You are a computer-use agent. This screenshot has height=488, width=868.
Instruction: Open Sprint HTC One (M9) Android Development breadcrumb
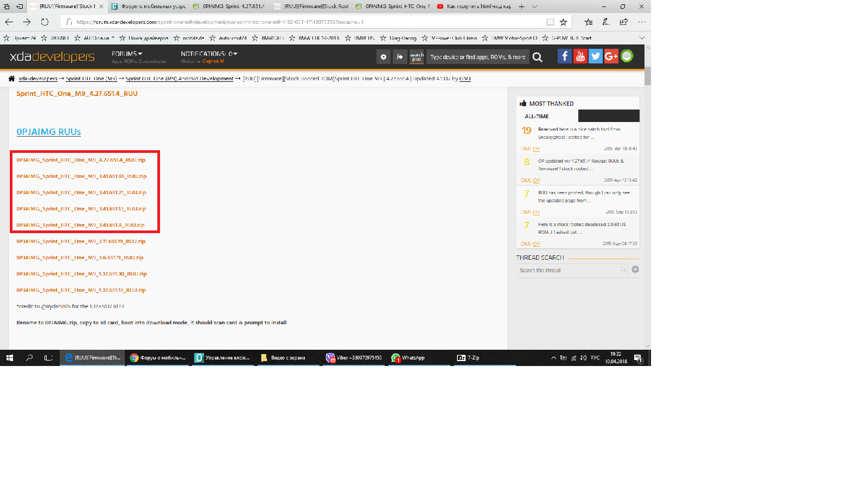(x=180, y=79)
